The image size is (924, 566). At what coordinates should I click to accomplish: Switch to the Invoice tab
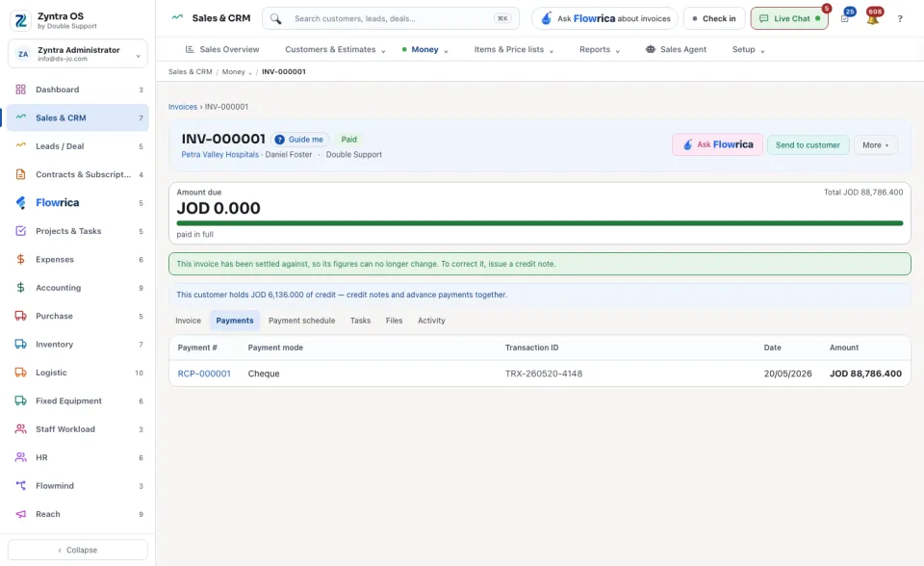click(x=188, y=321)
